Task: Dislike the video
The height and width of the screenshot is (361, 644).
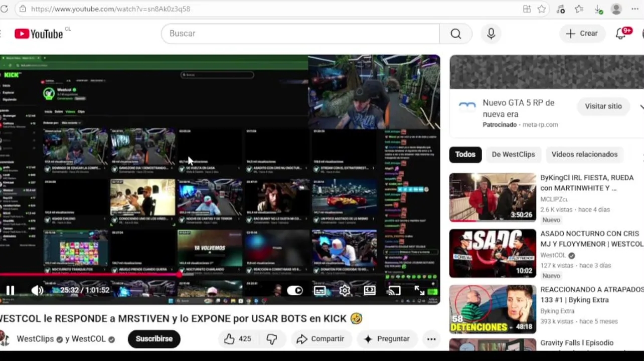Action: (x=272, y=339)
